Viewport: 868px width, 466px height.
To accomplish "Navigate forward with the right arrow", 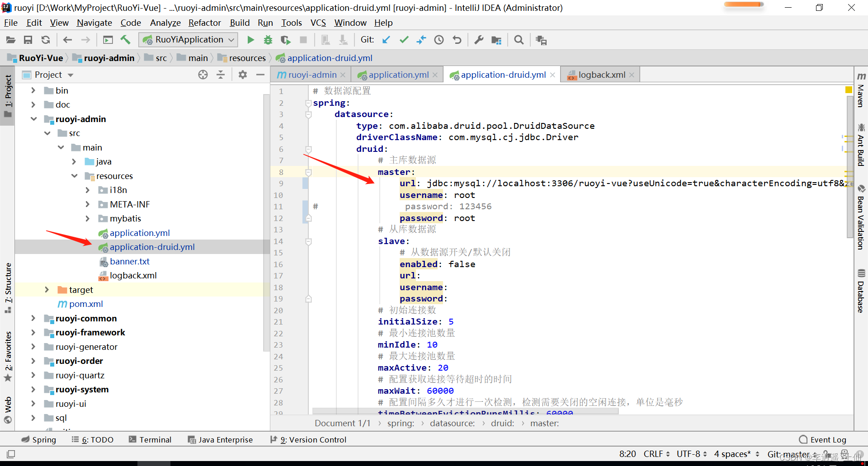I will click(85, 40).
